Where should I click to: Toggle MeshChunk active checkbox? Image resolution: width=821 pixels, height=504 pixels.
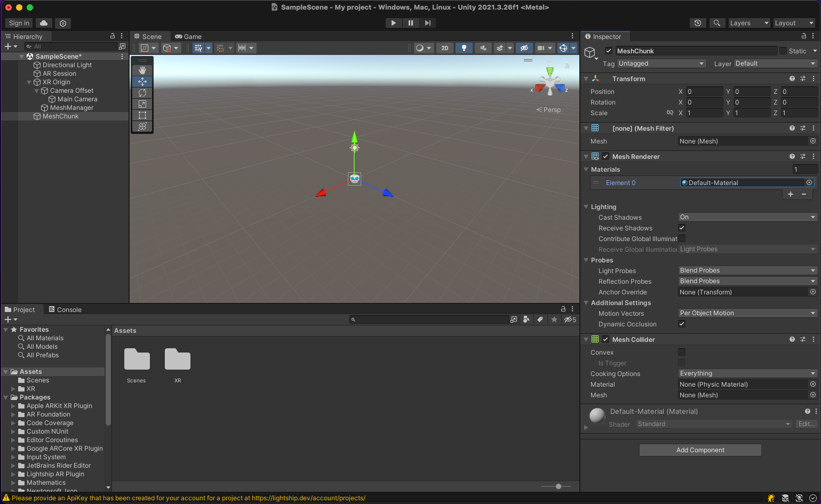(609, 51)
